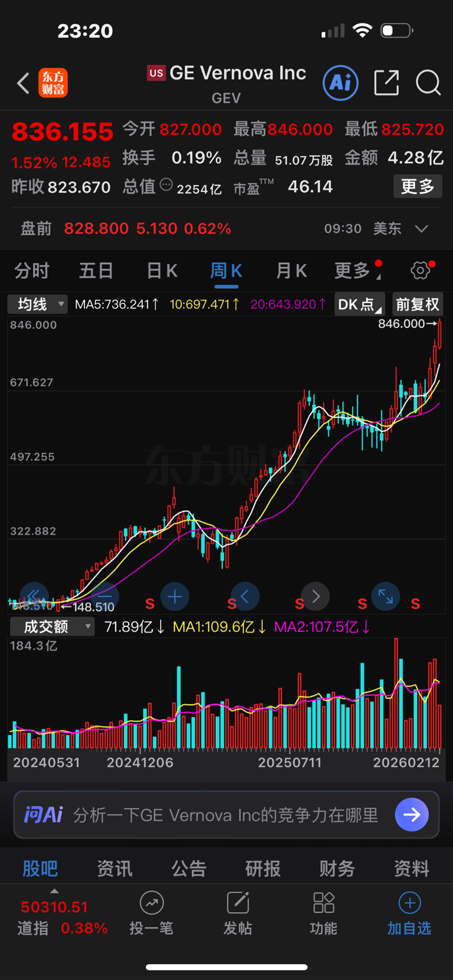The width and height of the screenshot is (453, 980).
Task: Tap the 盘前 828.800 premarket price
Action: coord(96,229)
